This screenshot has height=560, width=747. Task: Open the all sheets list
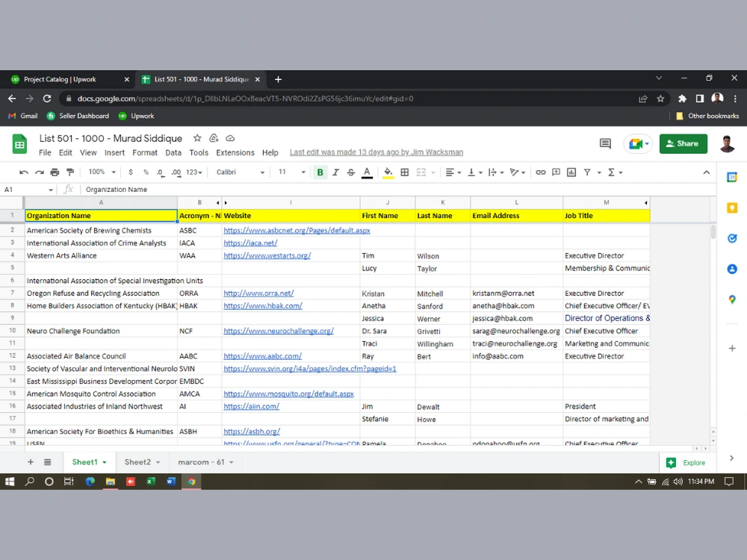point(48,462)
